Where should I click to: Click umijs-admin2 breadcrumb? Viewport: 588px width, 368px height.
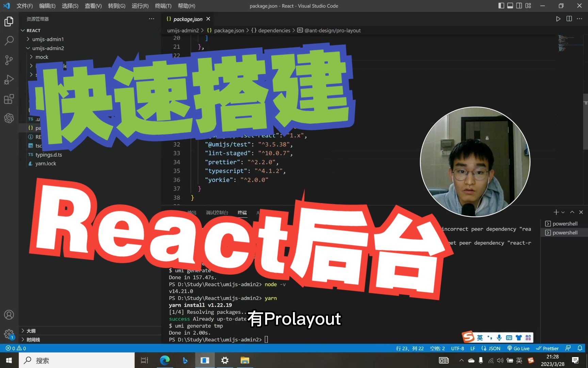(183, 30)
